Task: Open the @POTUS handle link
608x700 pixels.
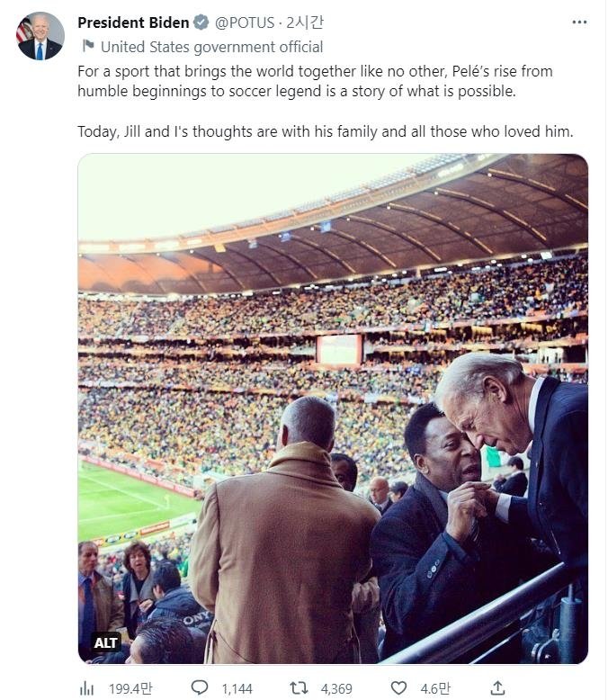Action: (246, 22)
